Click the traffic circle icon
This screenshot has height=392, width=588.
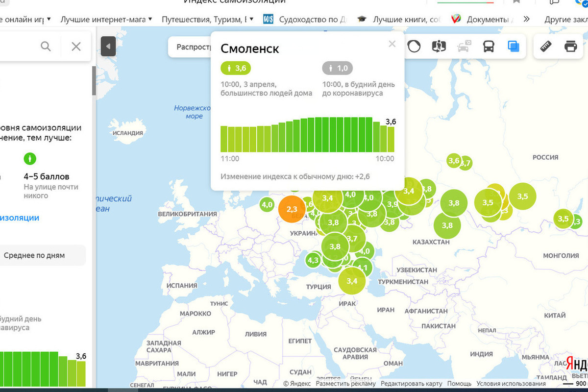(x=414, y=47)
